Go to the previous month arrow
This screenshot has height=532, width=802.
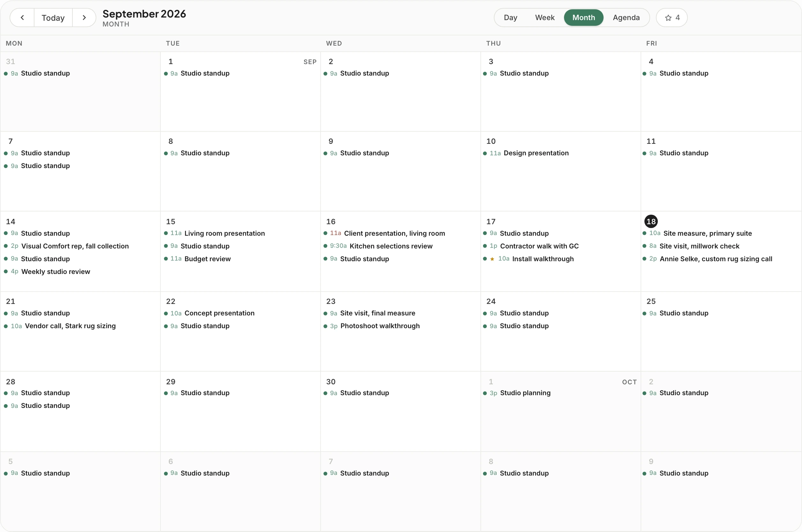point(22,18)
